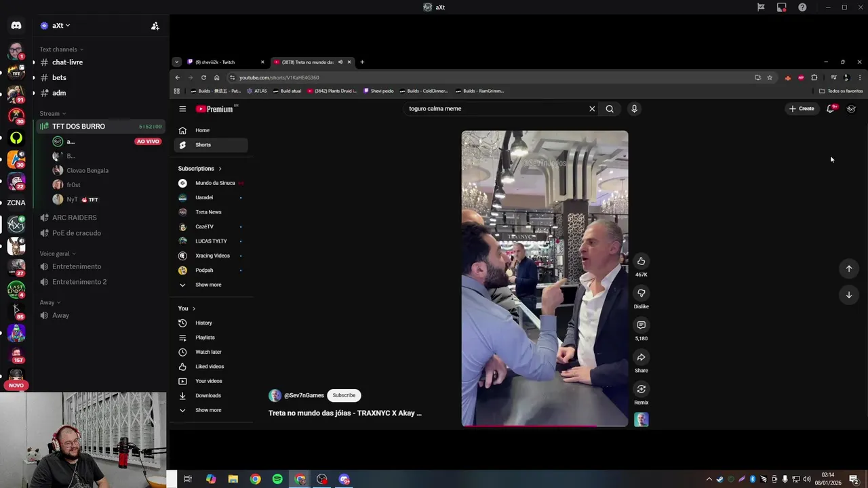This screenshot has width=868, height=488.
Task: Reload the browser page
Action: (x=203, y=77)
